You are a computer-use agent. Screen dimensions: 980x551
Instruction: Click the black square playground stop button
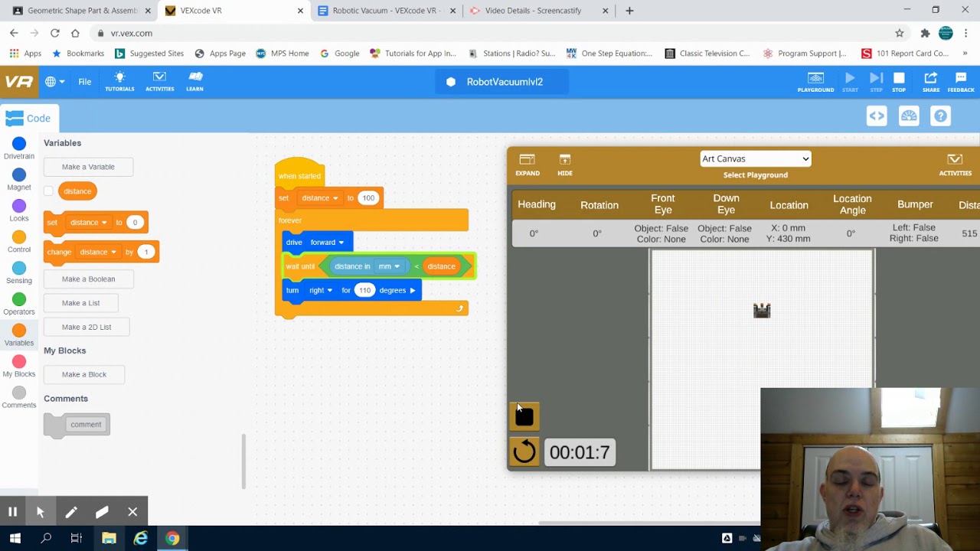[524, 416]
